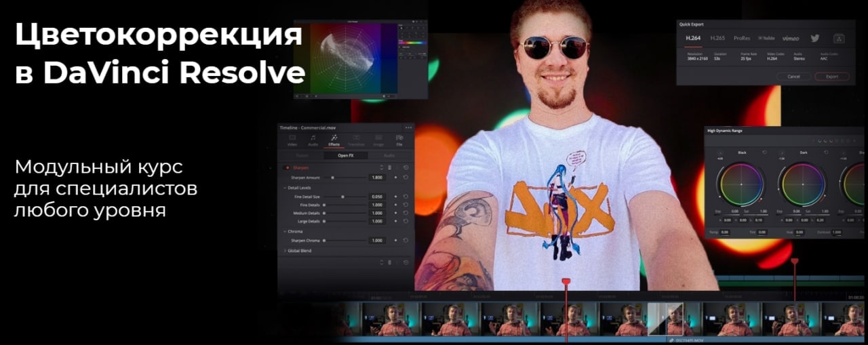Switch to Fusion sub-tab in Effects
This screenshot has height=345, width=868.
coord(302,155)
